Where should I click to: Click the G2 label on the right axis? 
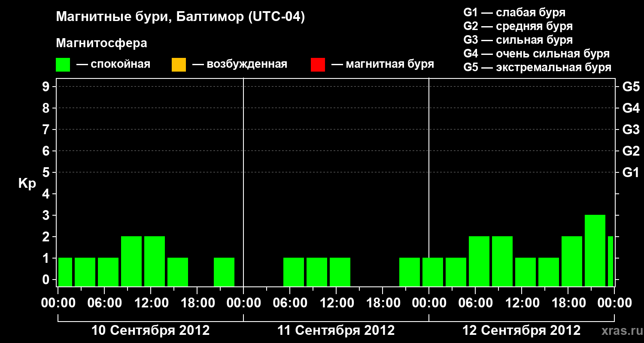pyautogui.click(x=631, y=151)
